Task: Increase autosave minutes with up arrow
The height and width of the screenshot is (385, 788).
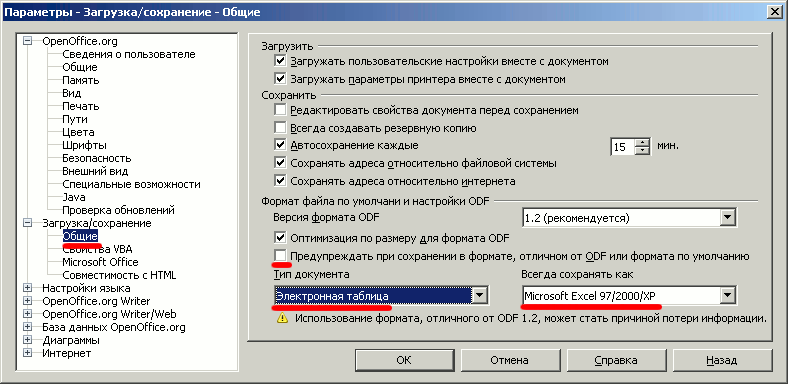Action: click(x=642, y=142)
